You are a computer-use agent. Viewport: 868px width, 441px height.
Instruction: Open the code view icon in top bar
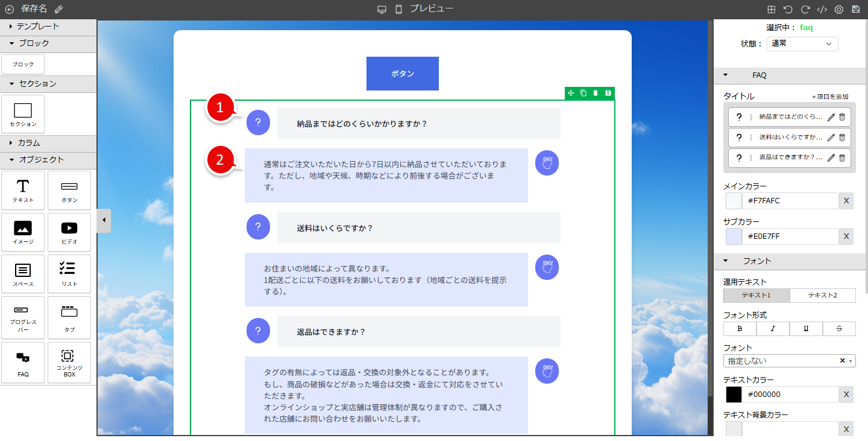[x=822, y=10]
